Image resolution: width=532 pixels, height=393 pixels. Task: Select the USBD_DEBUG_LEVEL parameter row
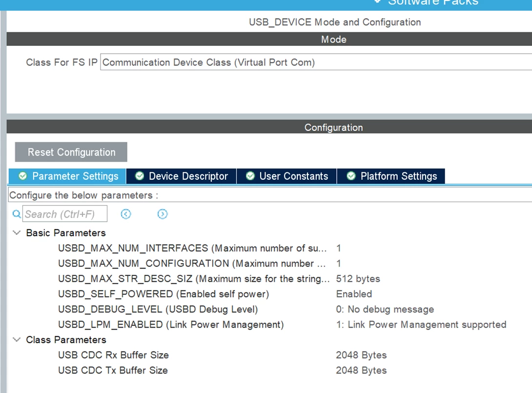coord(270,309)
